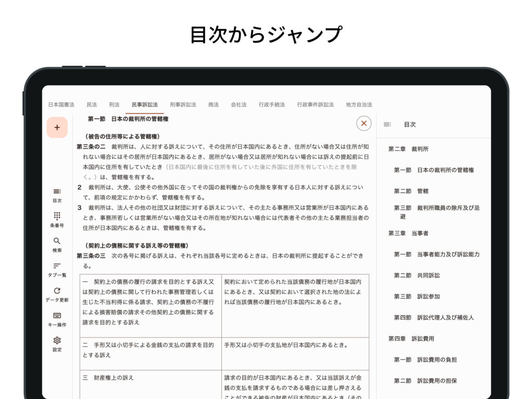
Task: Open the 地方自治法 tab
Action: tap(359, 104)
